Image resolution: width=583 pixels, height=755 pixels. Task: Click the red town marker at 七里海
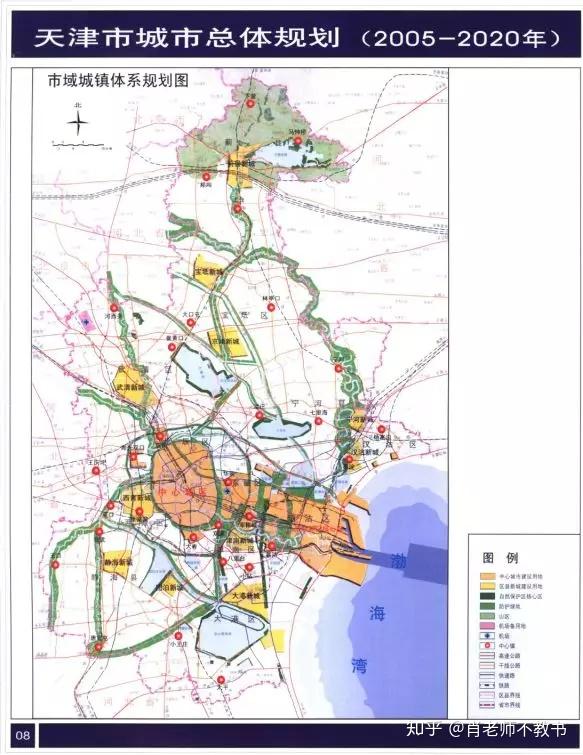[318, 421]
